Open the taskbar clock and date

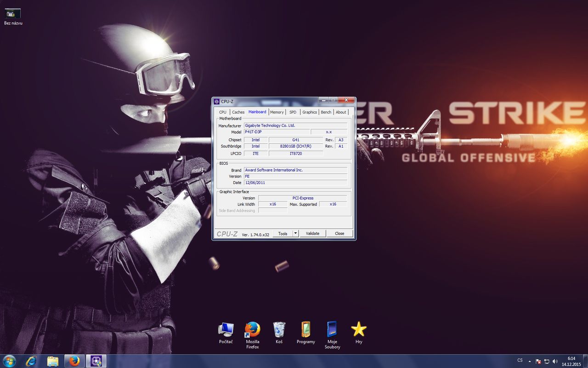tap(571, 361)
